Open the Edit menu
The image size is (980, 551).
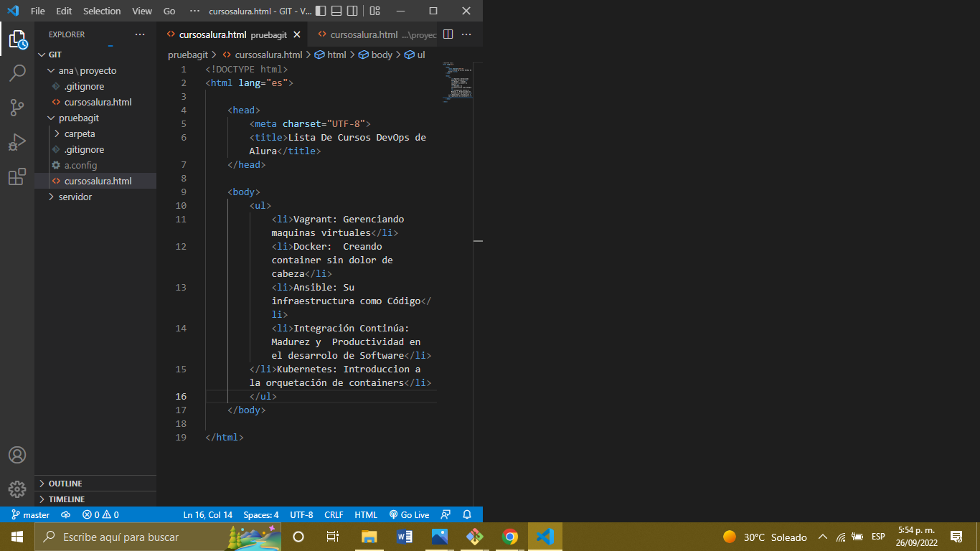click(x=64, y=11)
